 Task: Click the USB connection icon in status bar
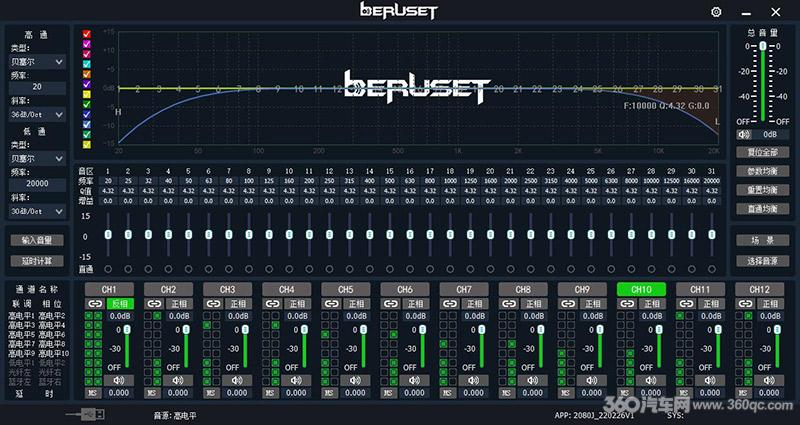86,414
